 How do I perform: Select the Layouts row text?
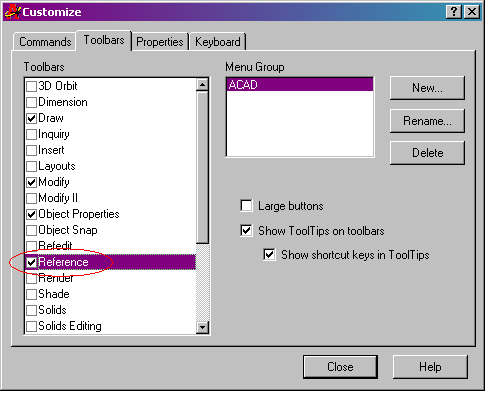pyautogui.click(x=57, y=166)
